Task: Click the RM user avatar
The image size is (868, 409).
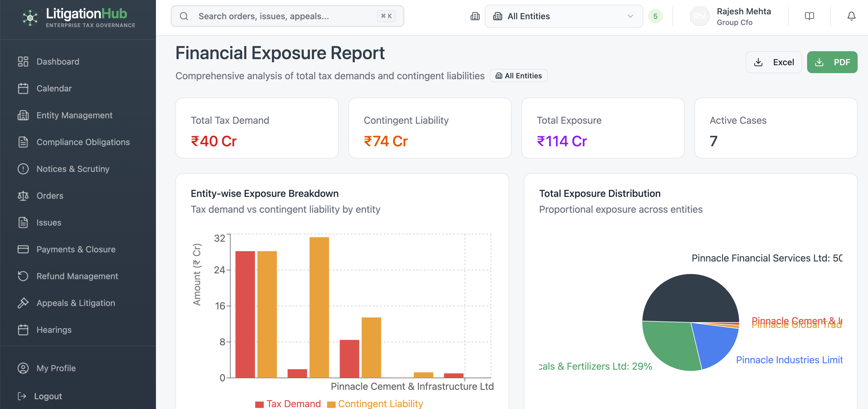Action: click(700, 16)
